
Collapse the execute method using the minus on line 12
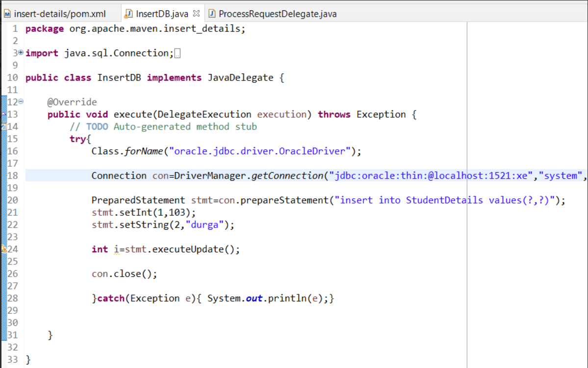[x=20, y=102]
